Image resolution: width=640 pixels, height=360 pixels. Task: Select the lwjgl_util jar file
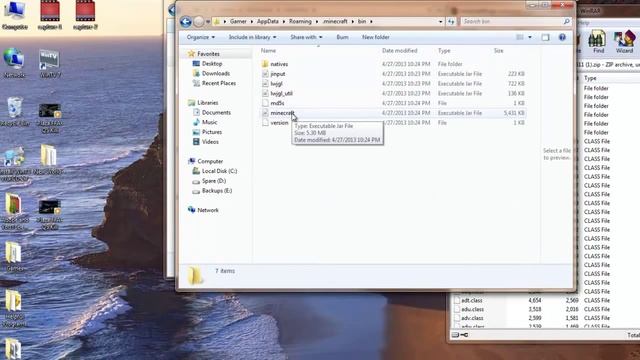(281, 93)
